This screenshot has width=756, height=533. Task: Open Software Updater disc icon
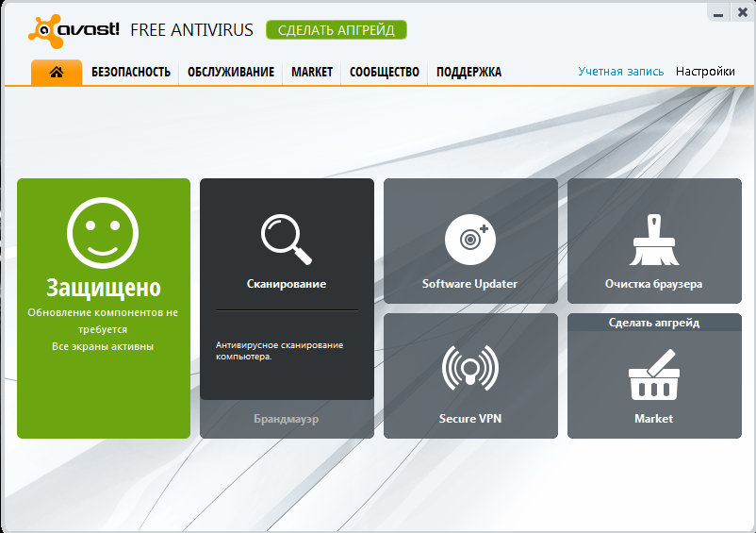click(x=470, y=240)
